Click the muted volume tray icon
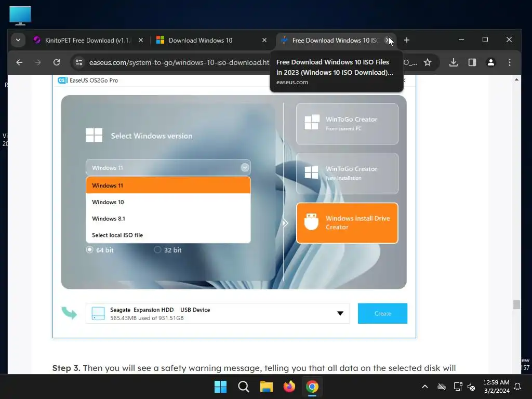 click(471, 387)
